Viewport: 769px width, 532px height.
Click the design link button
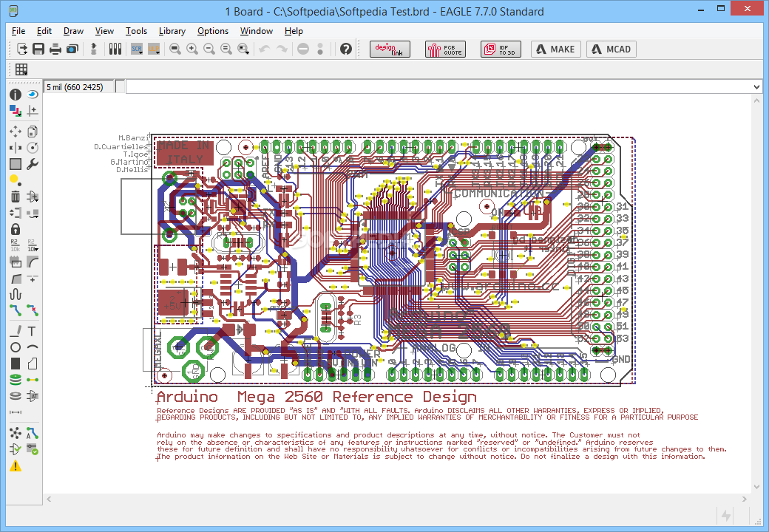[390, 50]
